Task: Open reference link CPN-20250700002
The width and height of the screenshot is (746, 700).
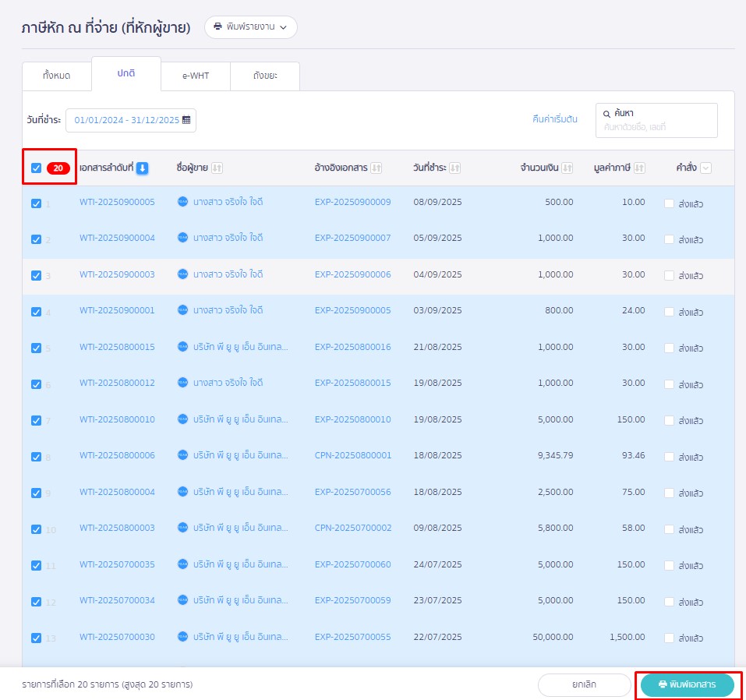Action: pos(353,528)
